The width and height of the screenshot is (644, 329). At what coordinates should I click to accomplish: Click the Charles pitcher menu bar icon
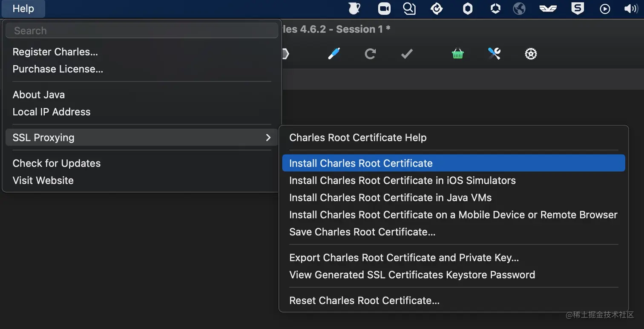[354, 9]
